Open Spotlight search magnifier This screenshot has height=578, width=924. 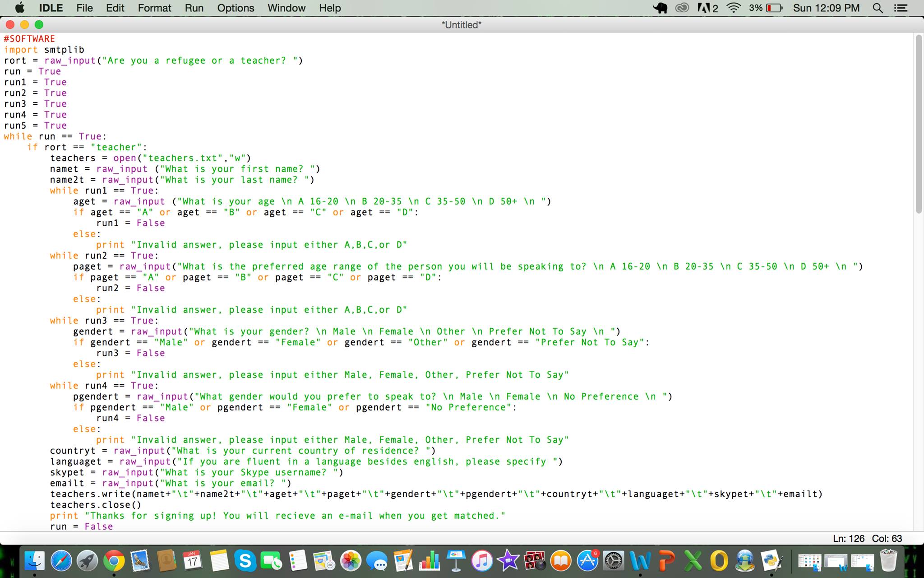[878, 8]
